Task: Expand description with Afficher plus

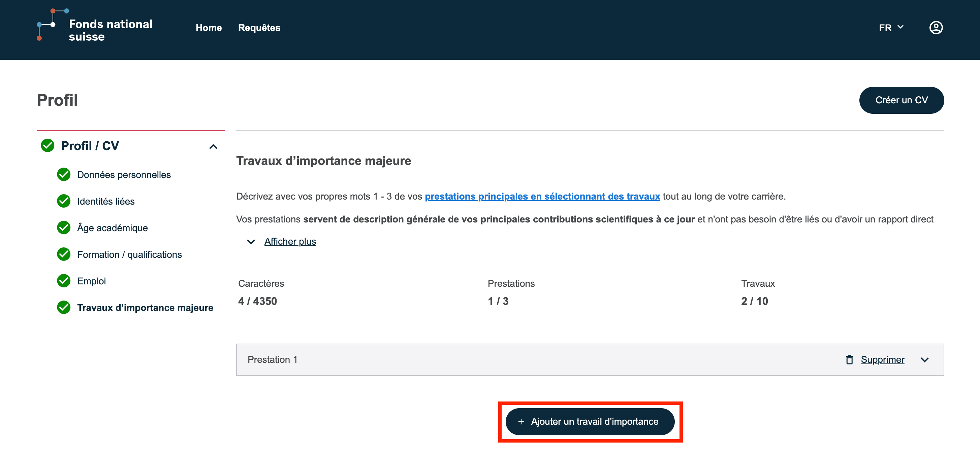Action: click(x=290, y=242)
